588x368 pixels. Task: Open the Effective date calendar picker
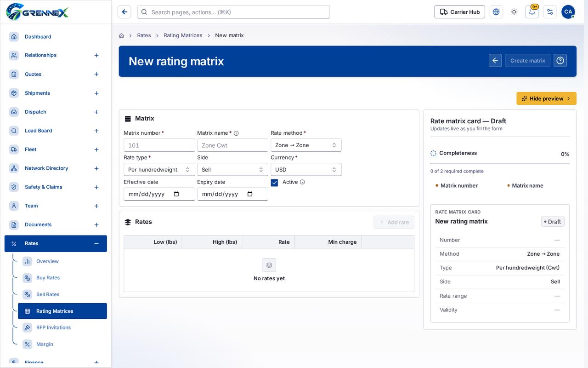[x=176, y=194]
